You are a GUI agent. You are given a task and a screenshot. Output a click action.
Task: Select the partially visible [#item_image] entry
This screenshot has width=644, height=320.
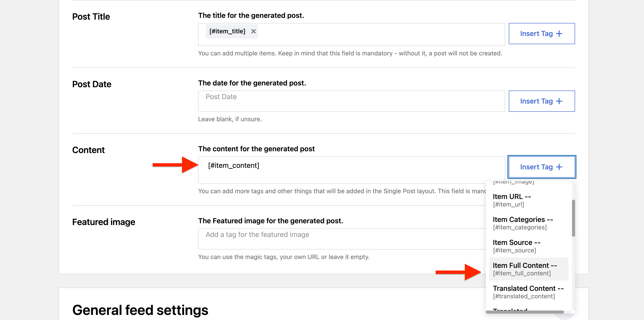(513, 182)
